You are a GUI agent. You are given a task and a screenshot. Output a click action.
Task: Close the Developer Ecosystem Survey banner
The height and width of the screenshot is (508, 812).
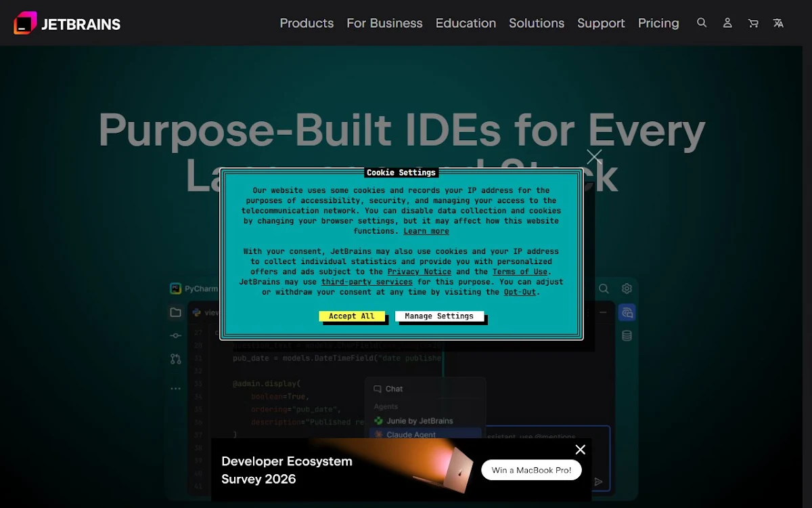pyautogui.click(x=580, y=450)
